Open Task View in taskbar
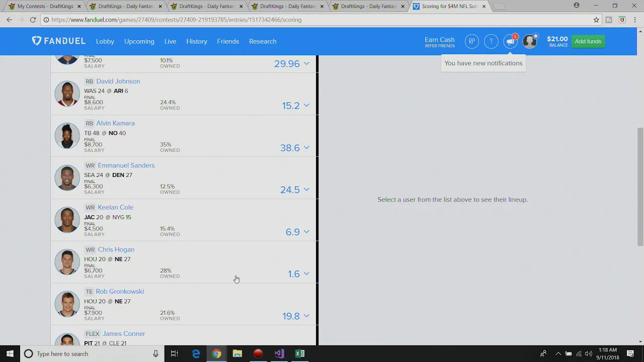 [174, 354]
